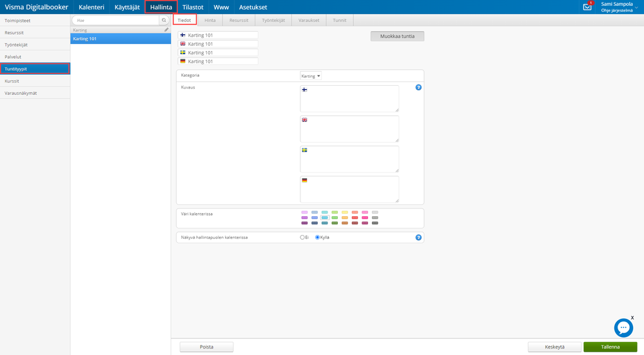Click the Swedish description text area
644x355 pixels.
click(x=349, y=159)
